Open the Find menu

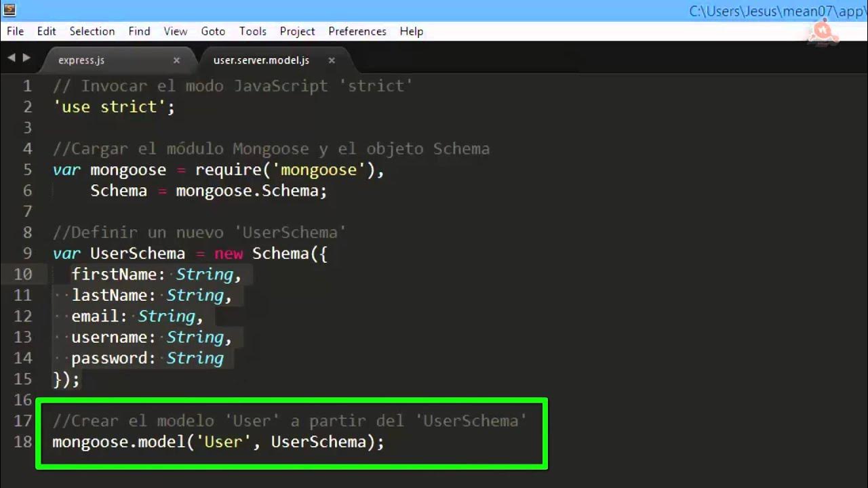pyautogui.click(x=139, y=31)
